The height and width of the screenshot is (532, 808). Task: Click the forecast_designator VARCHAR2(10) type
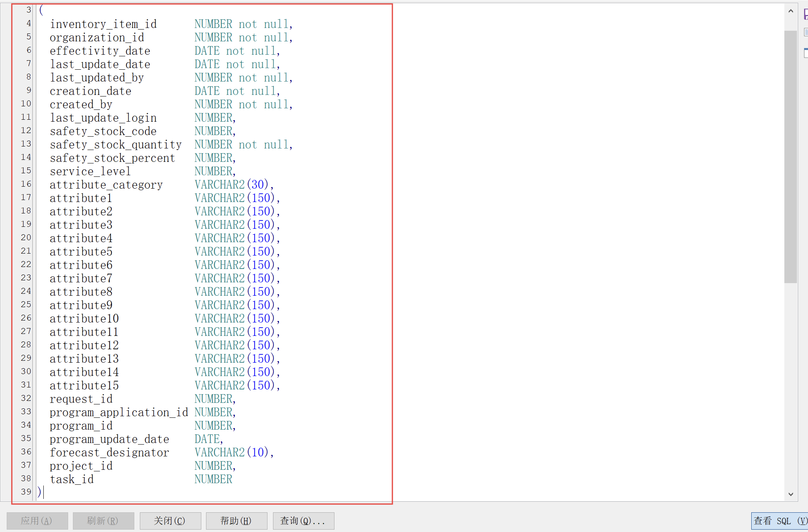232,452
